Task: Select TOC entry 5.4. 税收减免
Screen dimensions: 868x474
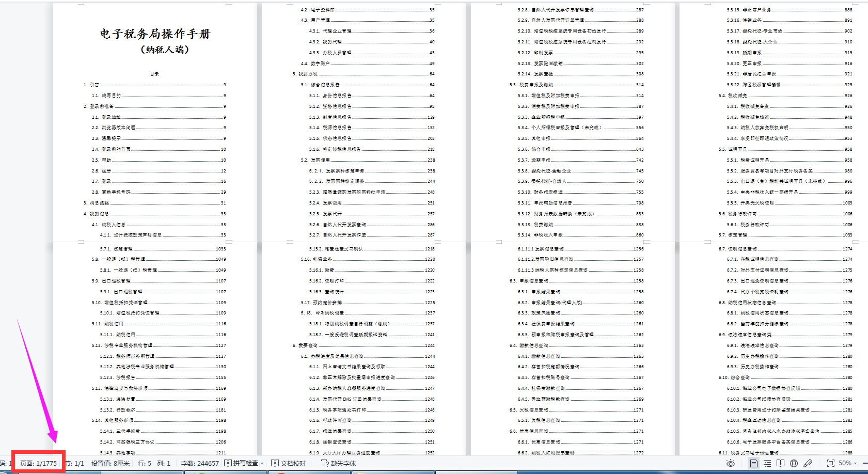Action: (785, 96)
